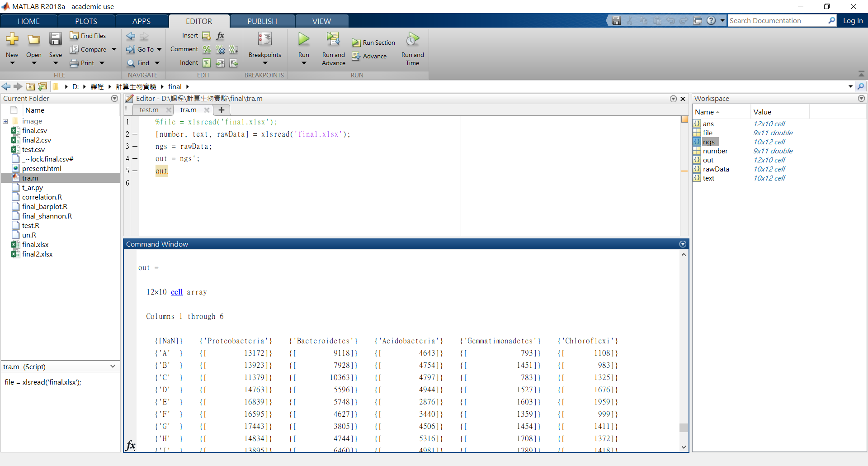
Task: Insert function using the fx icon
Action: point(221,36)
